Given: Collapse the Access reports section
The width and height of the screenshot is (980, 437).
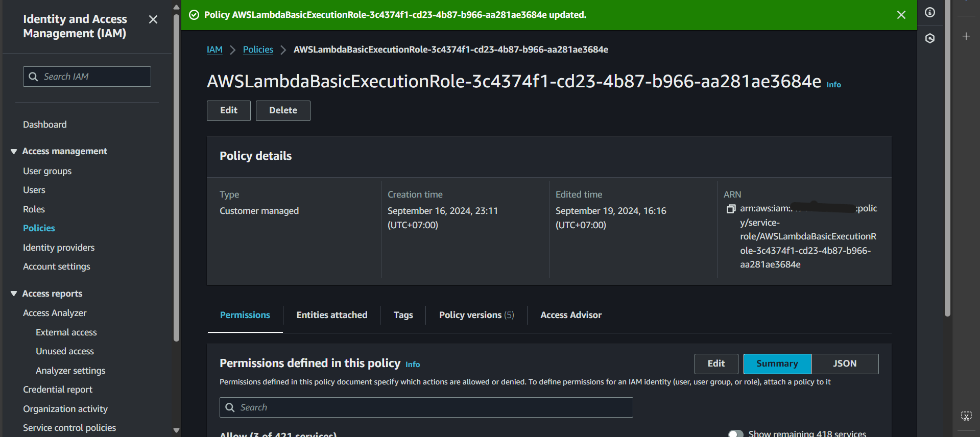Looking at the screenshot, I should pyautogui.click(x=14, y=294).
